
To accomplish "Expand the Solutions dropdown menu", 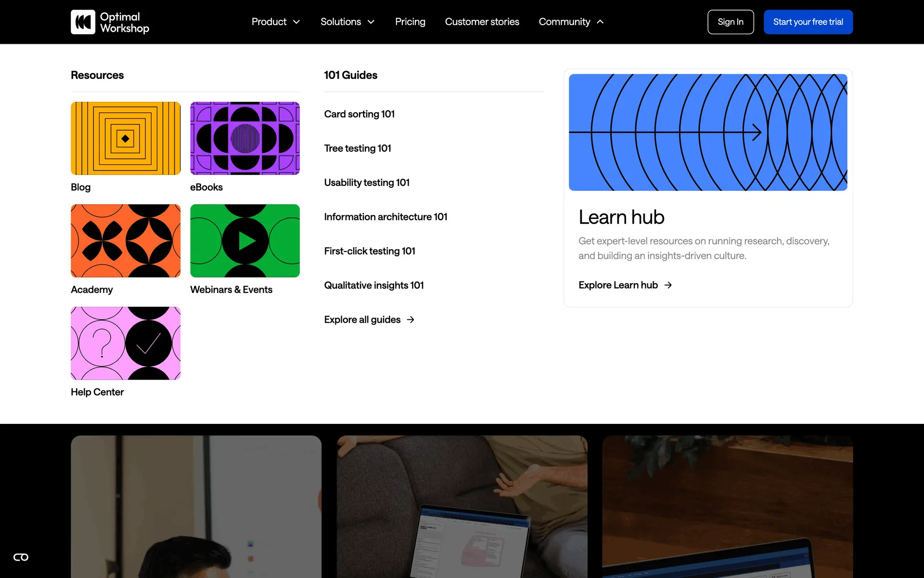I will (347, 22).
